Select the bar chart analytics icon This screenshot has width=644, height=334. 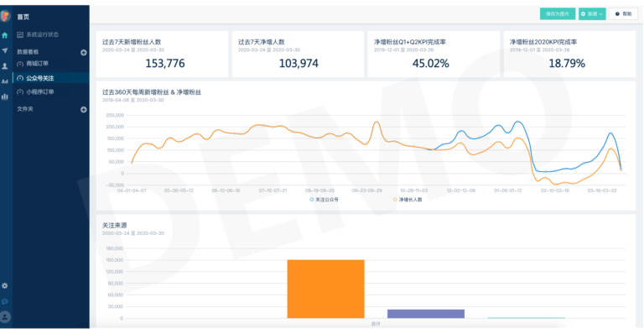click(5, 97)
